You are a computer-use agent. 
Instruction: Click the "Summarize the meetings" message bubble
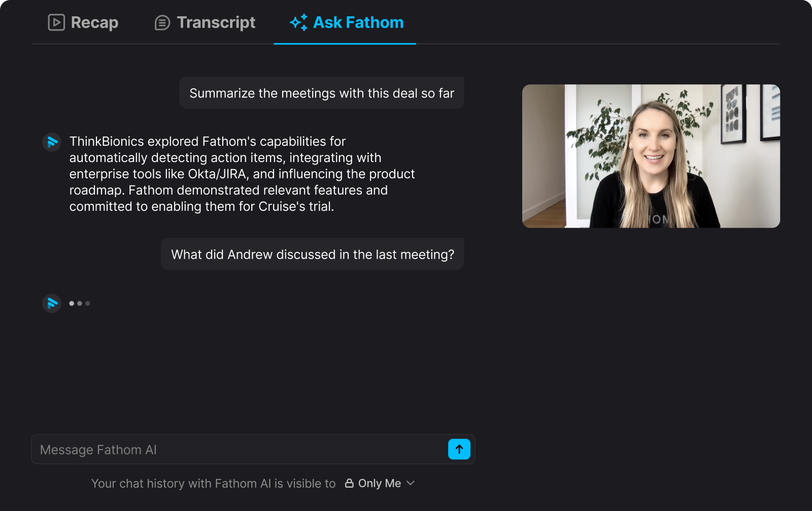pos(321,93)
